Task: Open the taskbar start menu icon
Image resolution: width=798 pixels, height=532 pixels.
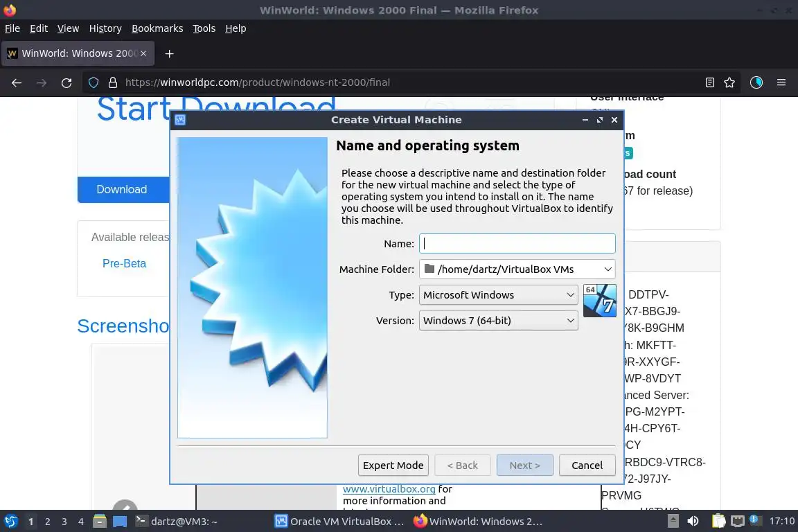Action: (x=10, y=522)
